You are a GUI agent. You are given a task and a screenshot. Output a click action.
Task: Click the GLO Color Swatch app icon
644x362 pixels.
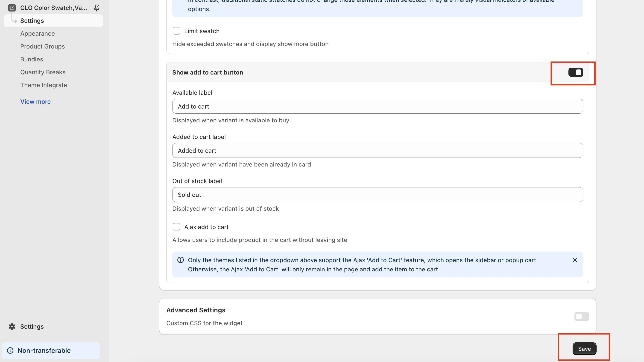click(x=12, y=8)
